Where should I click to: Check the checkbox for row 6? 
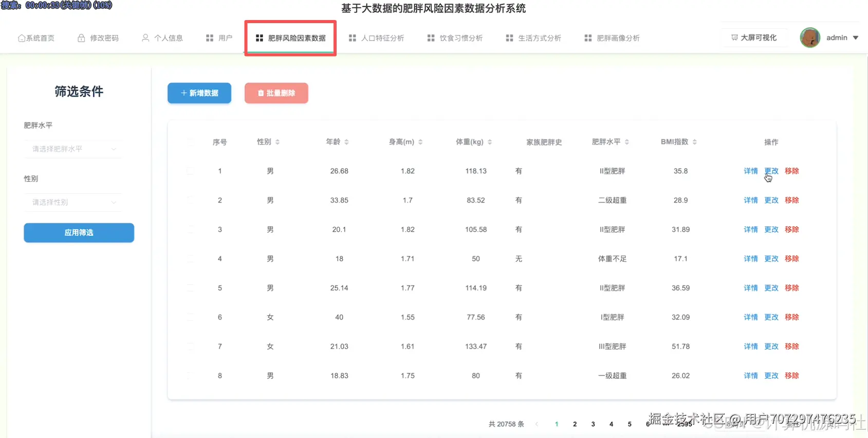click(x=190, y=318)
